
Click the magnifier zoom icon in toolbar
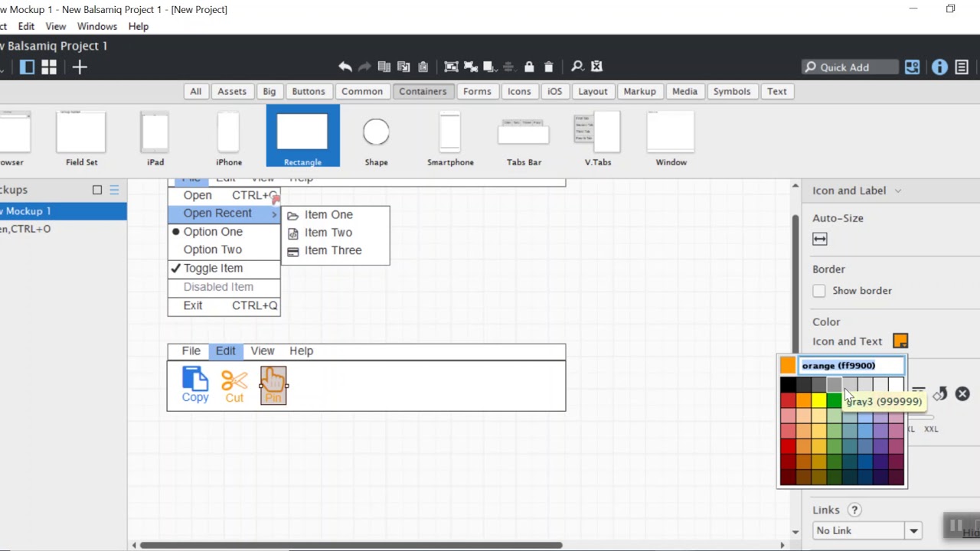tap(577, 67)
